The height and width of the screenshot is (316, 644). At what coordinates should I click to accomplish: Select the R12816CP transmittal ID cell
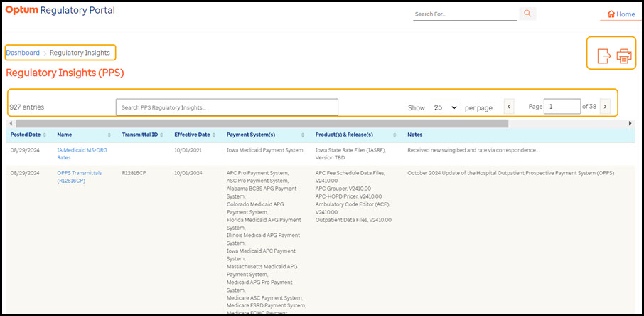tap(134, 173)
